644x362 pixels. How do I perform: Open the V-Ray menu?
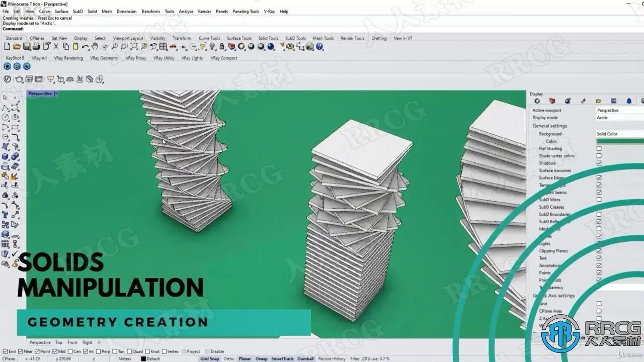point(269,11)
